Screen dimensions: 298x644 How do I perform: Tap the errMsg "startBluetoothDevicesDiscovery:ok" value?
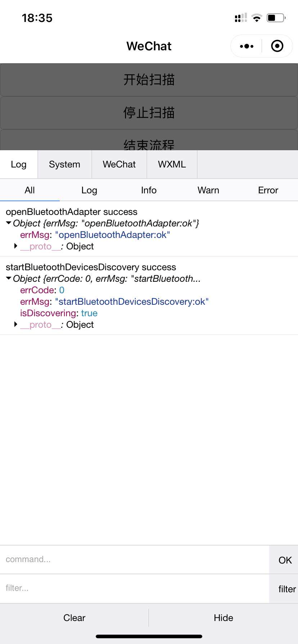tap(132, 302)
